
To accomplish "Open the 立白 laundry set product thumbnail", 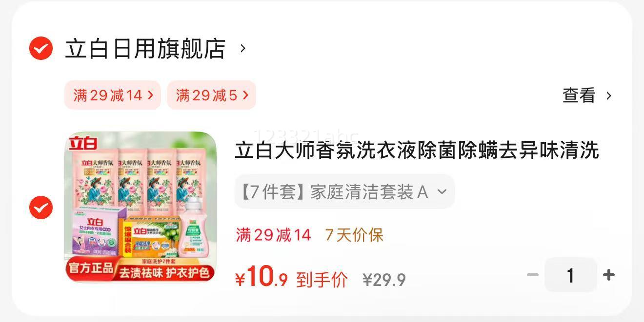I will pyautogui.click(x=141, y=207).
